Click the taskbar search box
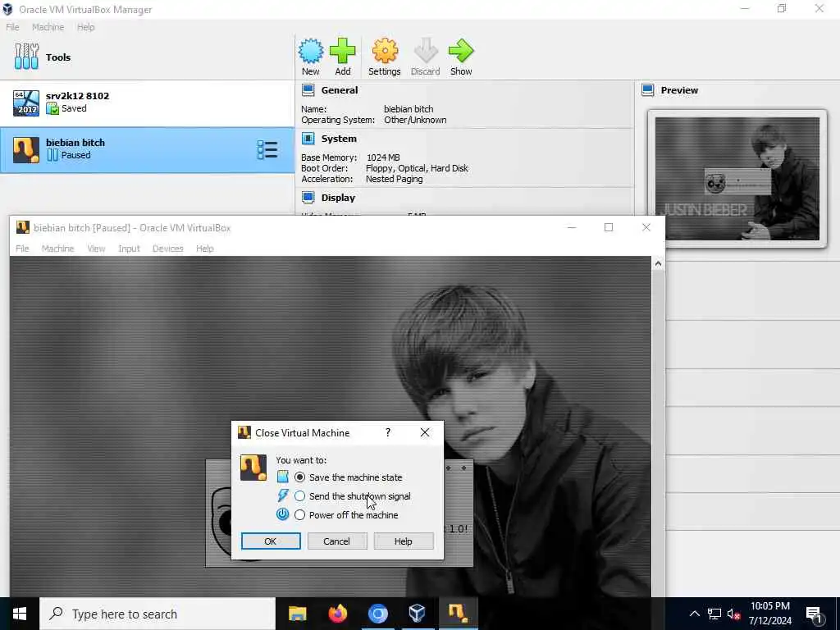Viewport: 840px width, 630px height. click(x=157, y=614)
